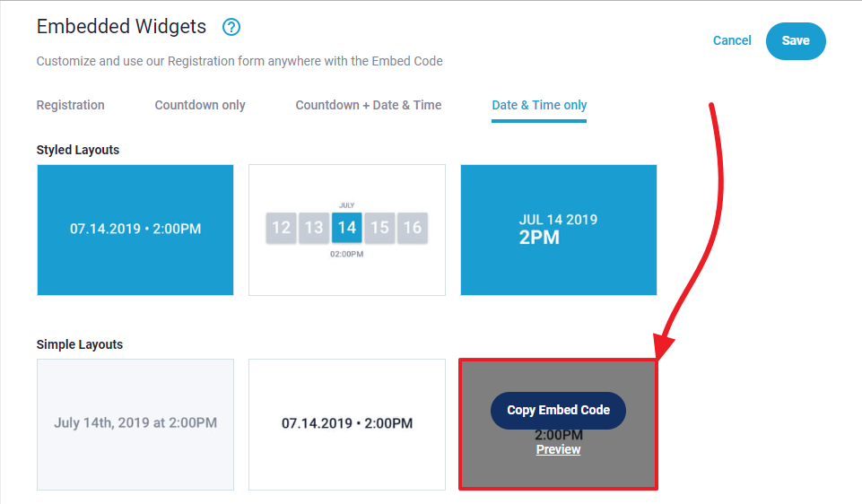Image resolution: width=862 pixels, height=504 pixels.
Task: Click the 02:00PM label under calendar strip
Action: pos(347,255)
